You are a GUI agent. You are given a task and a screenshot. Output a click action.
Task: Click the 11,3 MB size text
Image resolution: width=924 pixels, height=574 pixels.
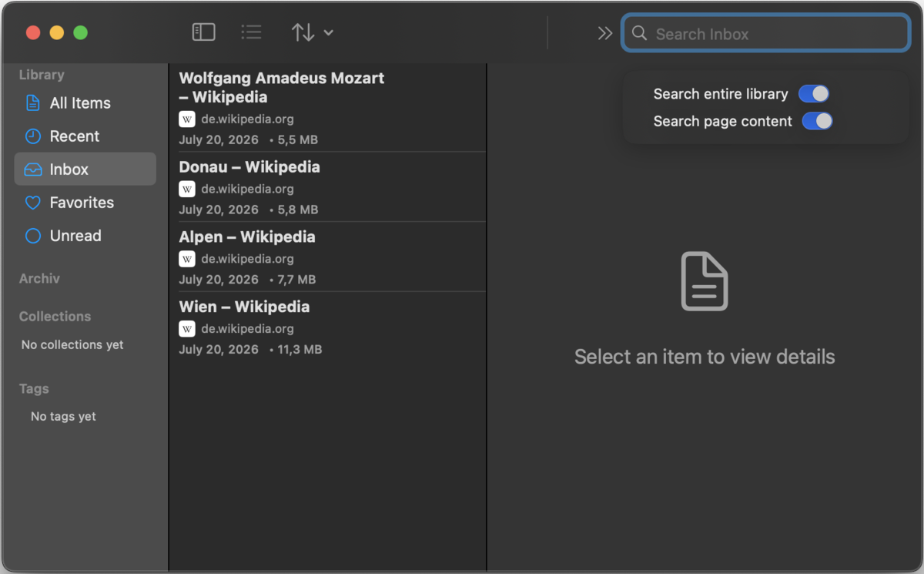point(300,350)
